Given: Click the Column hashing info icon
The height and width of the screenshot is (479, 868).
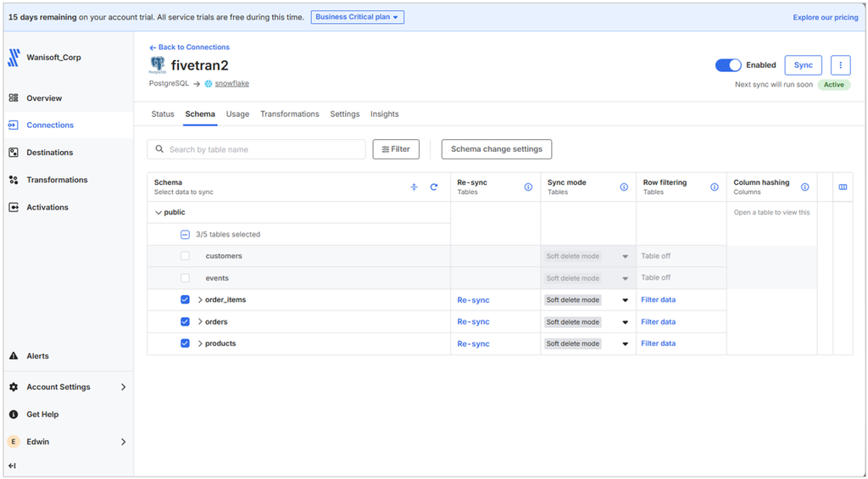Looking at the screenshot, I should [x=805, y=187].
